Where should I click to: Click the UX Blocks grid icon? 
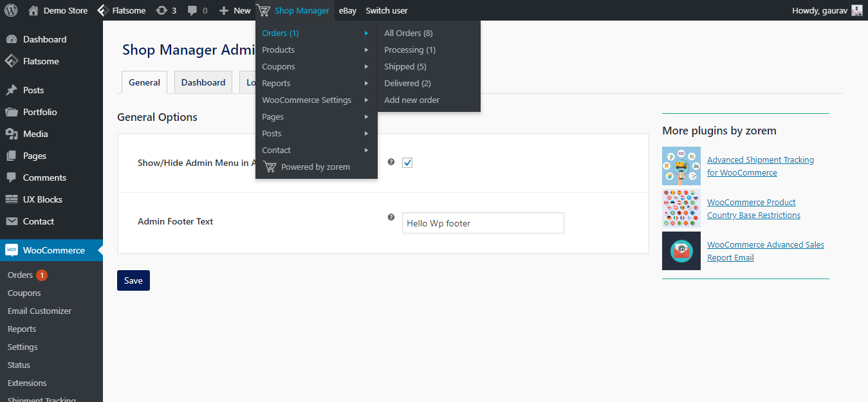12,199
